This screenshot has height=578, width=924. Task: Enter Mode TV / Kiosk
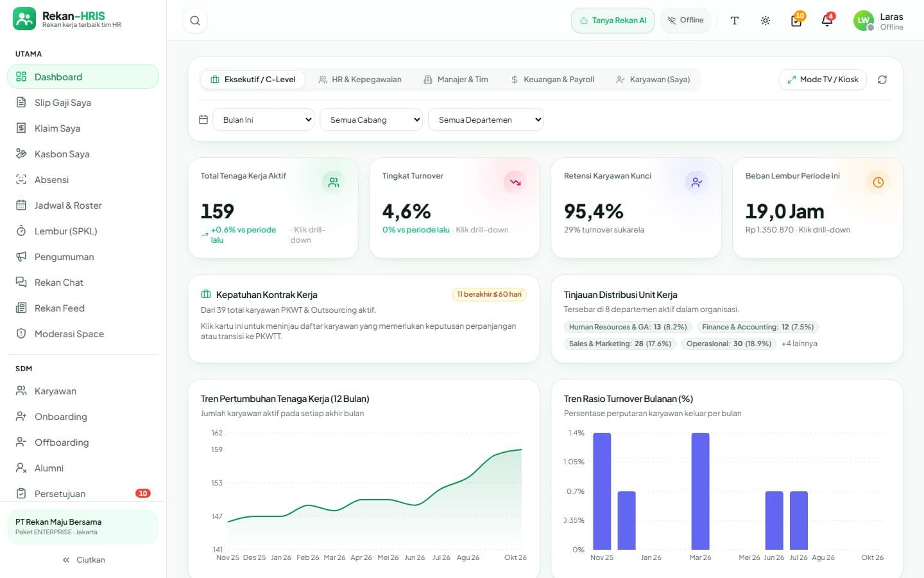click(x=823, y=80)
